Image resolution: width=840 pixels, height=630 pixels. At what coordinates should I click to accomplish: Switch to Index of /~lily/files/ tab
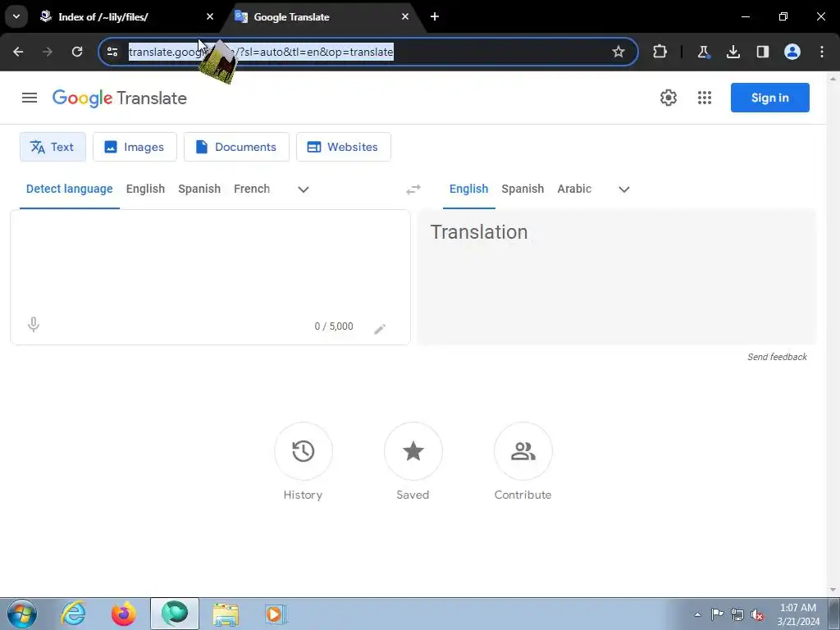[125, 17]
